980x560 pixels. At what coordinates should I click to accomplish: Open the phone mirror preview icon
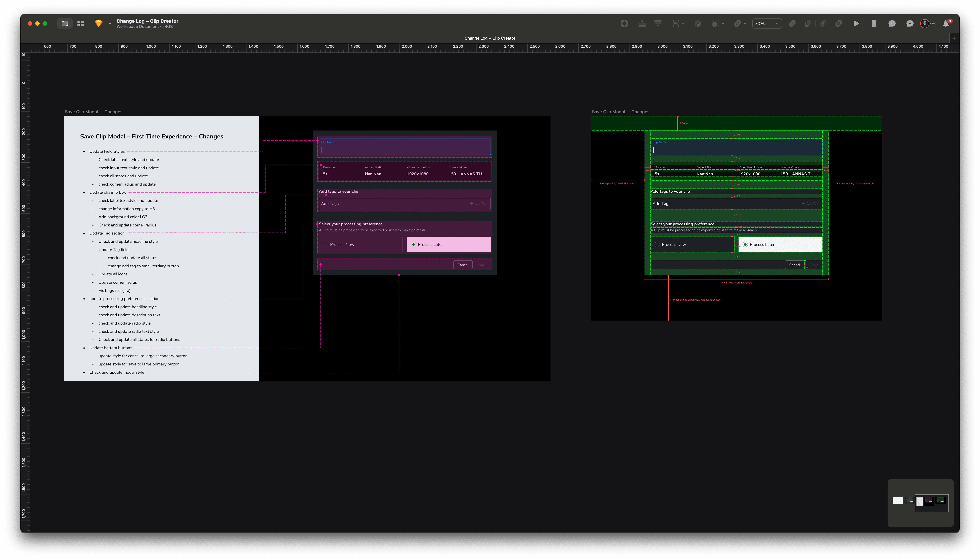pyautogui.click(x=873, y=23)
